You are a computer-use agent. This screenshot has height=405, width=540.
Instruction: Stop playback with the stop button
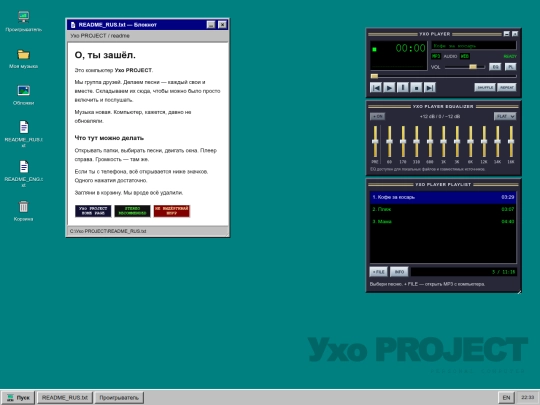tap(416, 88)
